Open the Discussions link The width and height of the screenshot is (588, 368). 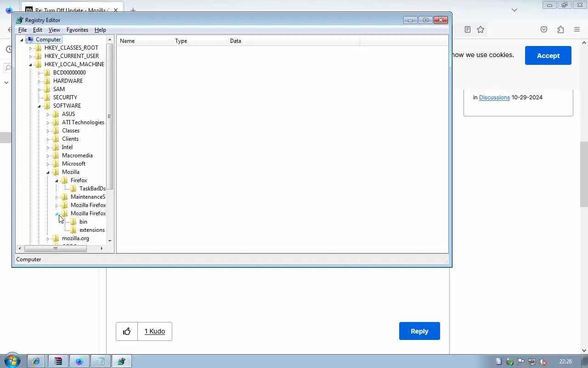[494, 98]
